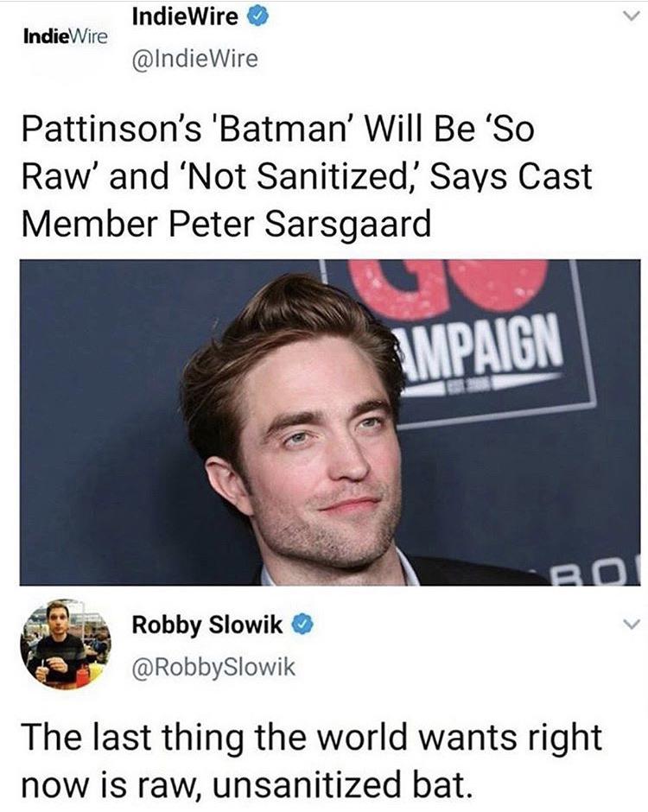Expand the IndieWire tweet options chevron

(x=630, y=17)
